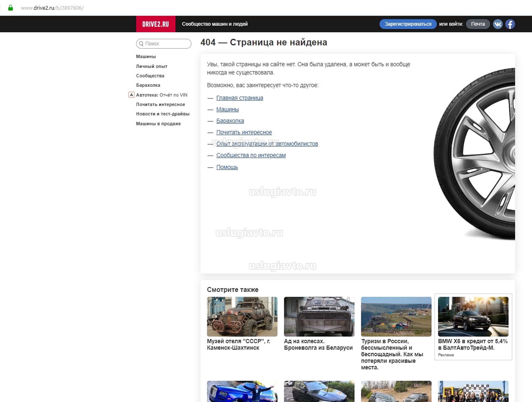Select Личный опыт sidebar item
The height and width of the screenshot is (402, 532).
[x=152, y=66]
